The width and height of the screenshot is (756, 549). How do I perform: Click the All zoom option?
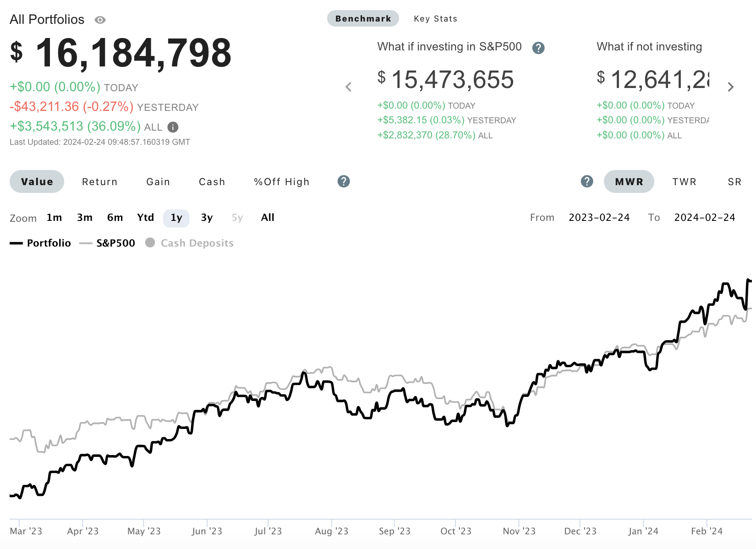click(x=268, y=217)
